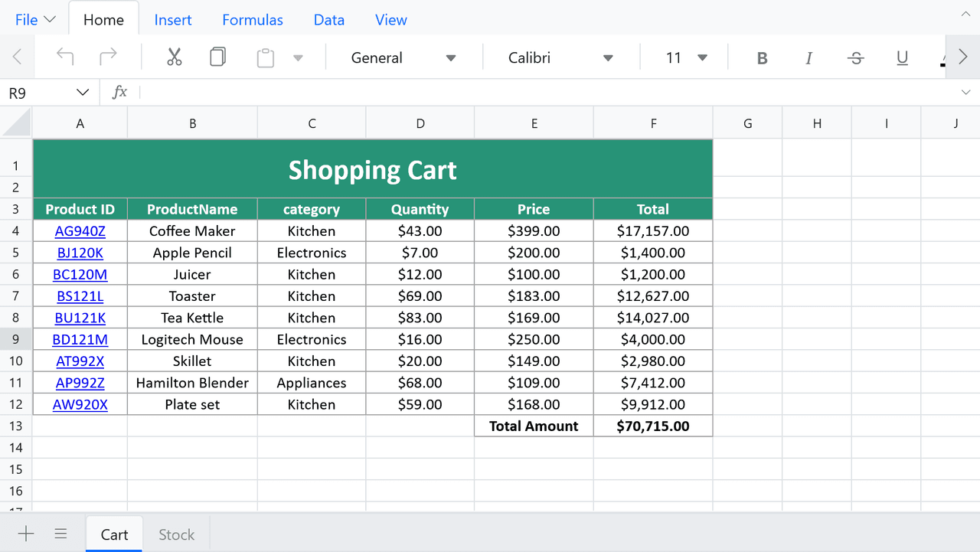Click the Shopping Cart title cell
The image size is (980, 552).
point(373,169)
